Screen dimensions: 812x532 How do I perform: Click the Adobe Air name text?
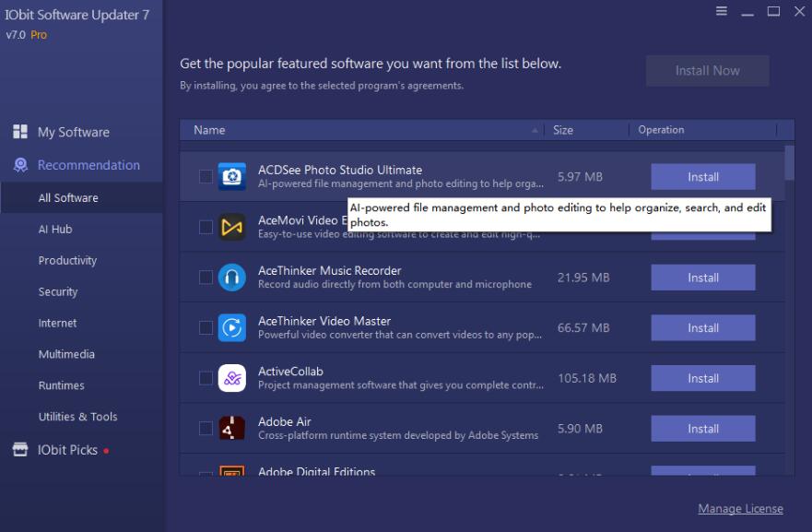pos(284,421)
